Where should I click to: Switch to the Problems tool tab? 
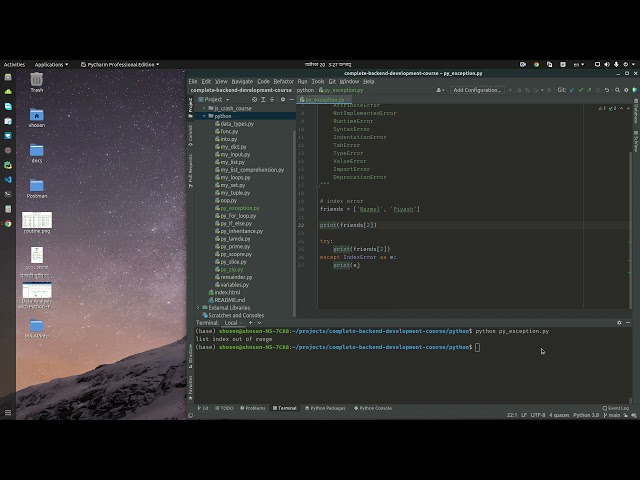coord(253,408)
